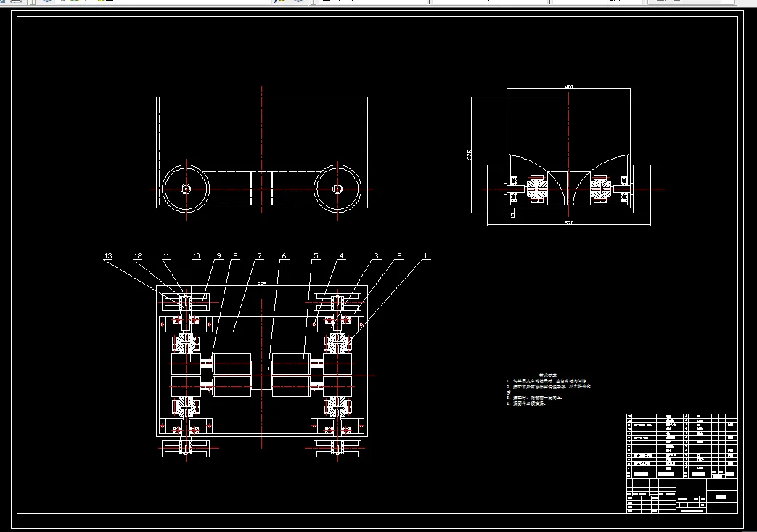Viewport: 757px width, 532px height.
Task: Select part callout number 8
Action: 236,256
